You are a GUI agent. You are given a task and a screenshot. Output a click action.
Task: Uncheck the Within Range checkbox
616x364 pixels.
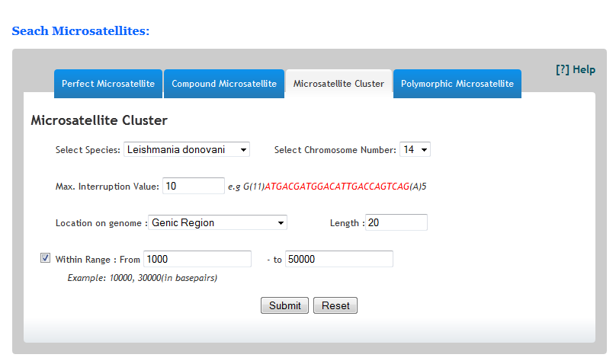(45, 258)
